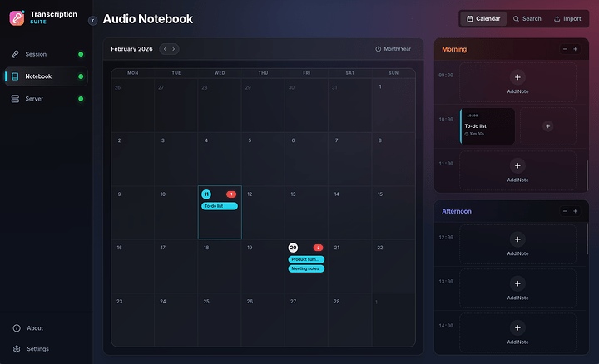Add a note at 09:00
The image size is (599, 364).
(517, 82)
